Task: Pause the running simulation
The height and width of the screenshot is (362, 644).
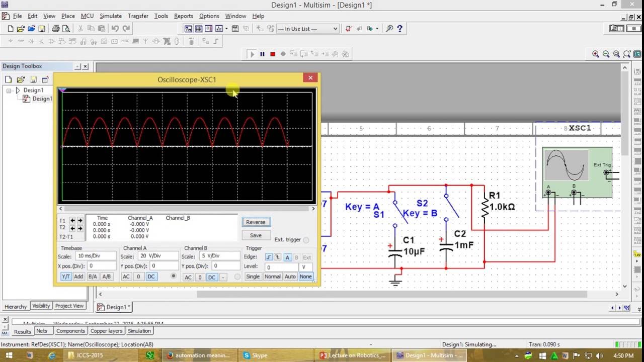Action: pyautogui.click(x=262, y=54)
